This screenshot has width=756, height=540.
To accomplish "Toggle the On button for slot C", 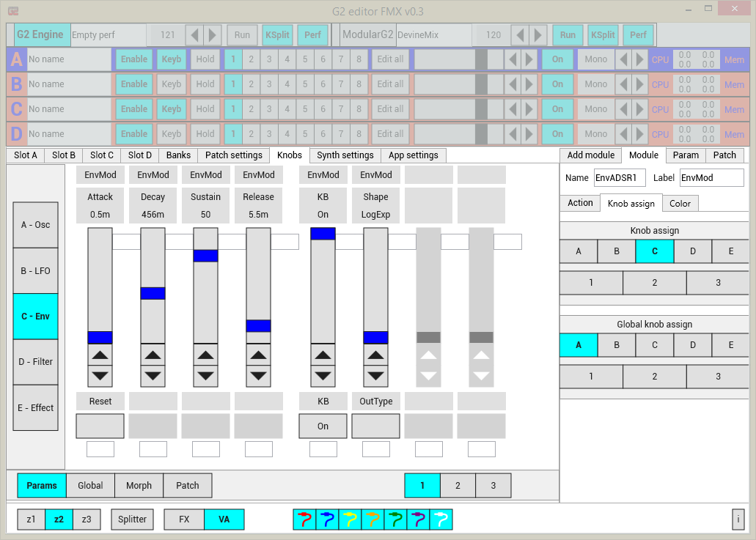I will 557,109.
